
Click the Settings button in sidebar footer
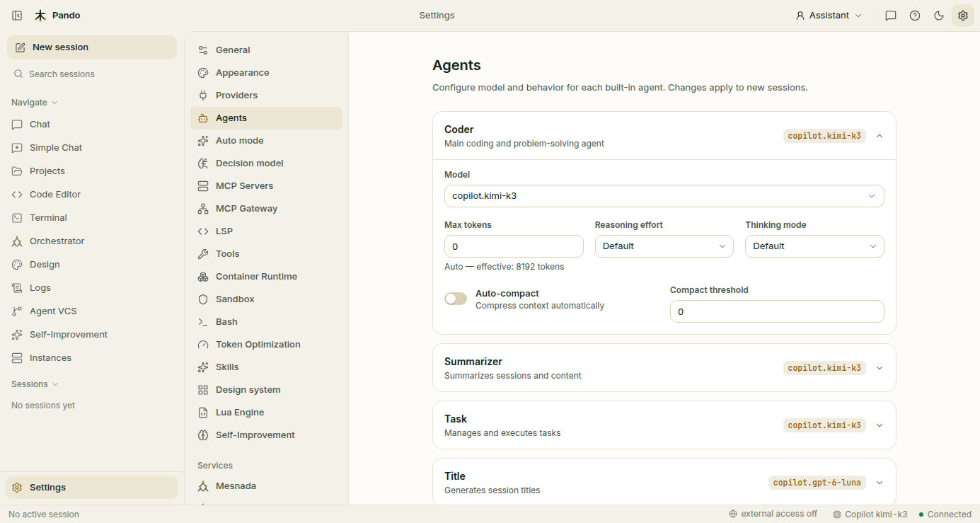92,488
